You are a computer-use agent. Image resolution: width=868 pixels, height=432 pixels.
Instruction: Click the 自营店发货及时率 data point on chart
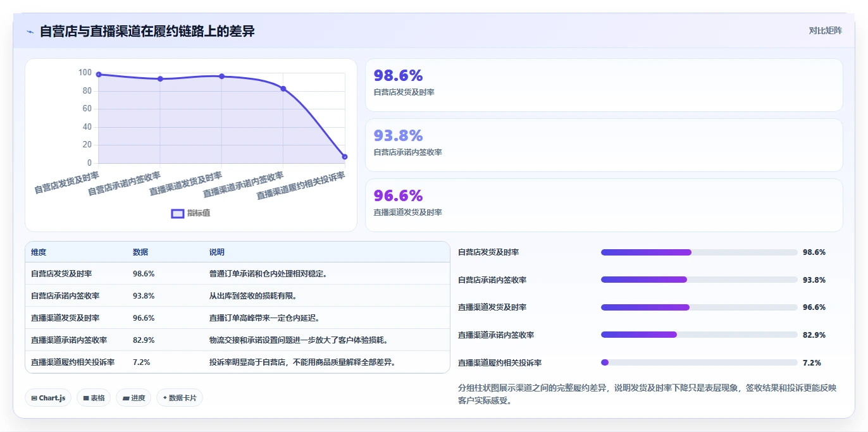pyautogui.click(x=99, y=75)
